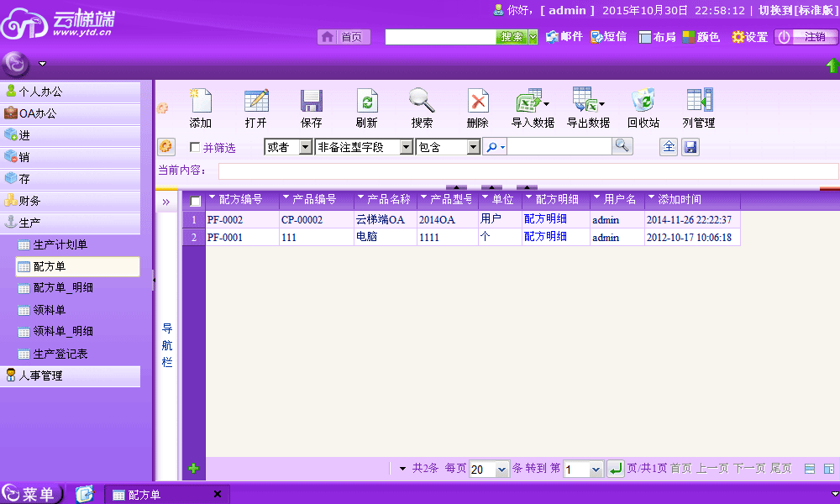Click the green up arrow at top right

[x=832, y=66]
